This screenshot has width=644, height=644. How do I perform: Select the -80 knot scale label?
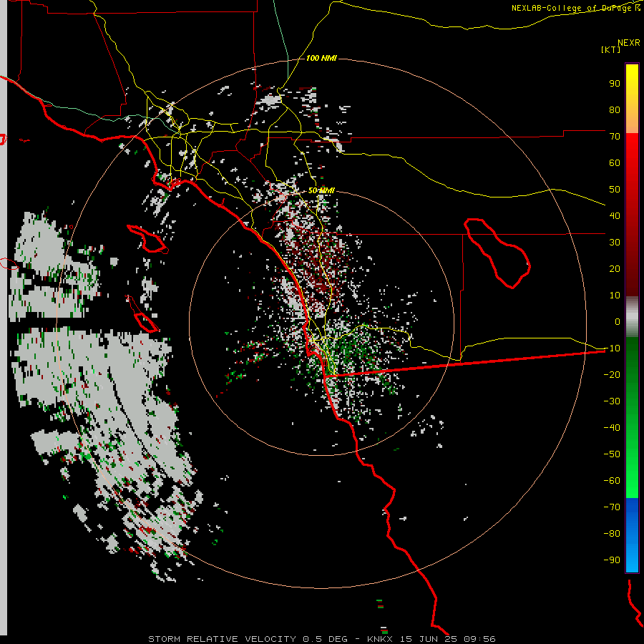(612, 534)
